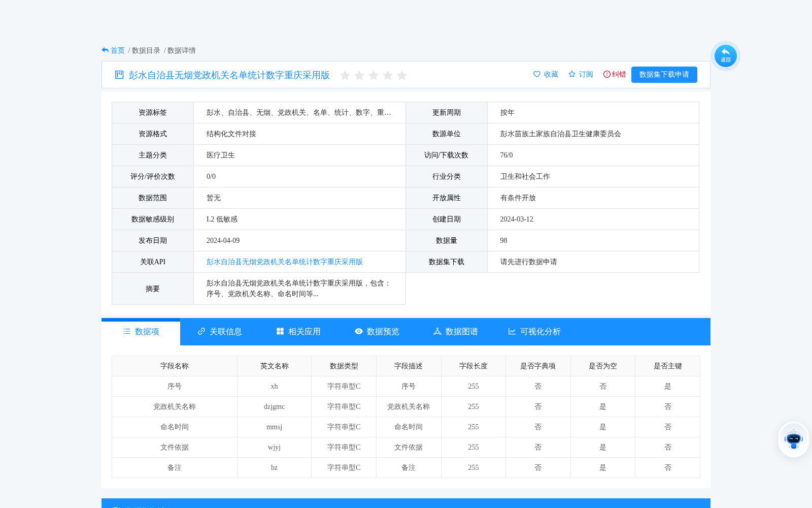This screenshot has height=508, width=812.
Task: Click 纠错 error report text
Action: (619, 74)
